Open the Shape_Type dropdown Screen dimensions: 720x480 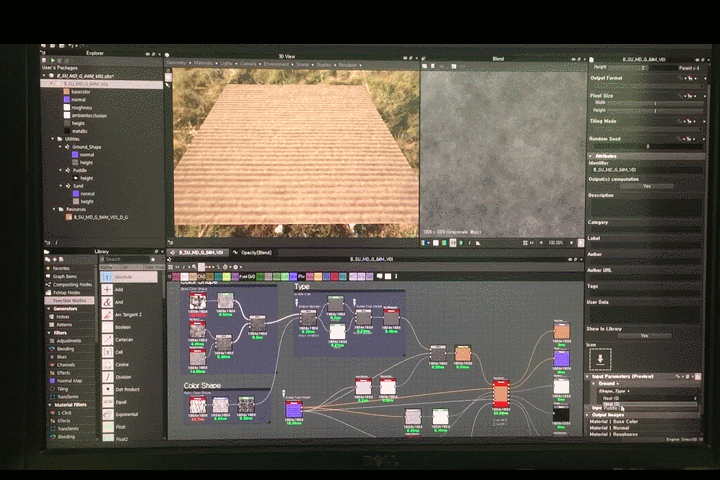tap(648, 398)
